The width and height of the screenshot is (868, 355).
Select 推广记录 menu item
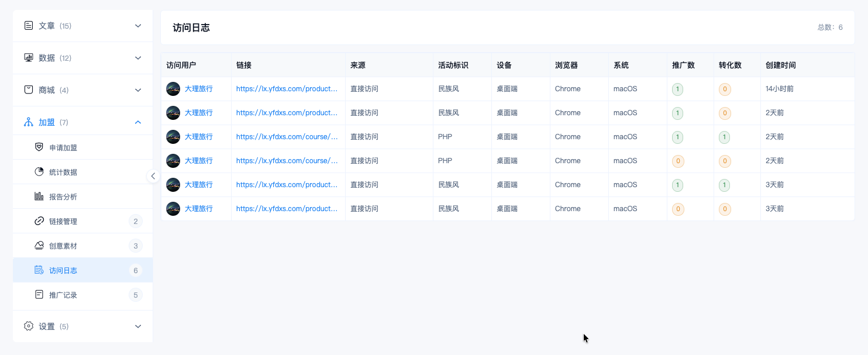pos(83,295)
